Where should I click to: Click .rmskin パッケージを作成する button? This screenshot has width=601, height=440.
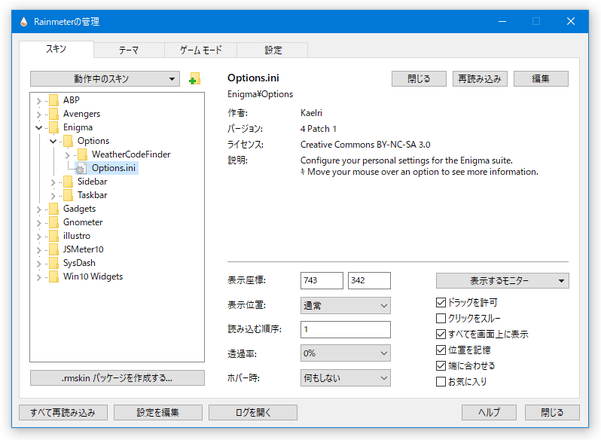pyautogui.click(x=117, y=378)
